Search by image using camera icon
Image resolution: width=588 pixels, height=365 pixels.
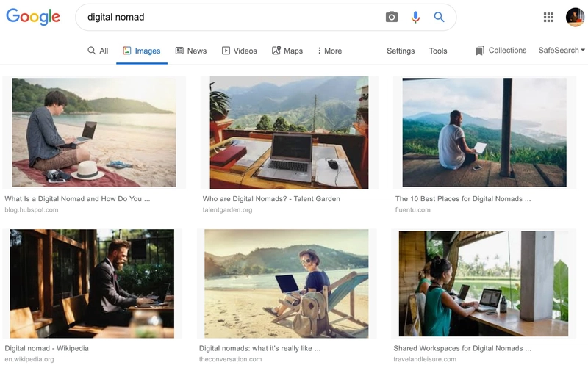pos(392,17)
